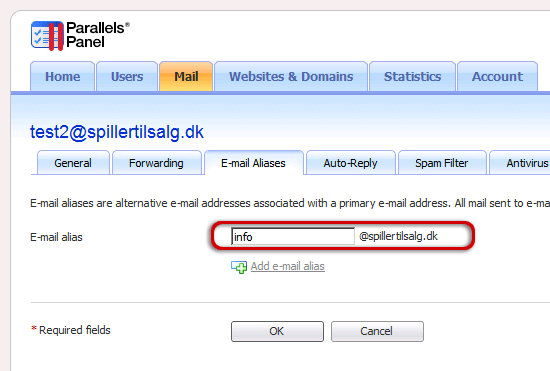The height and width of the screenshot is (371, 550).
Task: Click the Cancel button
Action: click(377, 331)
